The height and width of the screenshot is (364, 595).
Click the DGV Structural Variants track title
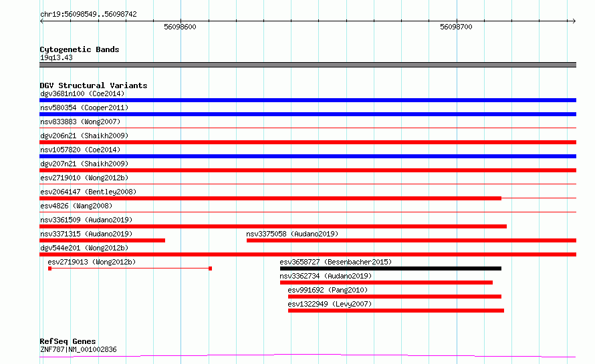point(94,85)
